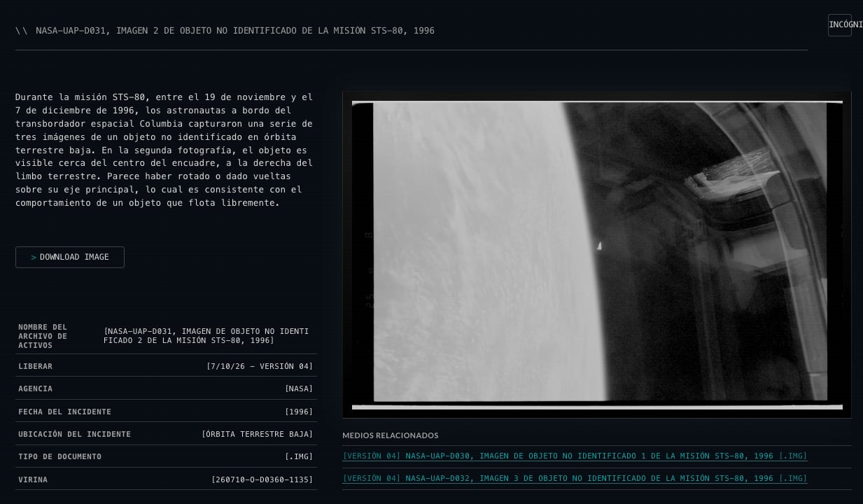Viewport: 863px width, 504px height.
Task: Click the backslash breadcrumb marker before title
Action: (22, 31)
